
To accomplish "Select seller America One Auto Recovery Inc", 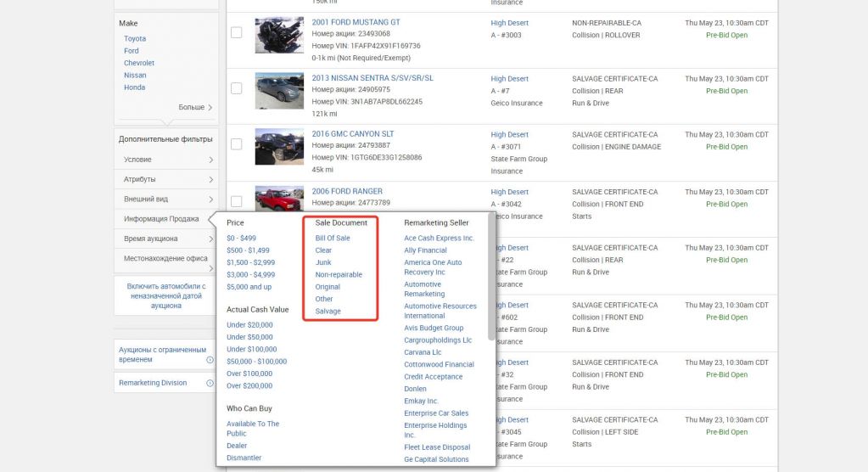I will 433,267.
